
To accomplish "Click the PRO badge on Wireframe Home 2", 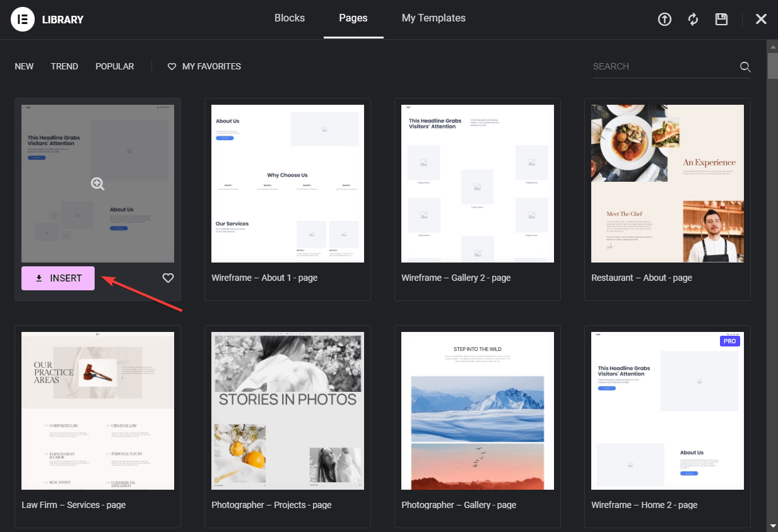I will [x=729, y=341].
